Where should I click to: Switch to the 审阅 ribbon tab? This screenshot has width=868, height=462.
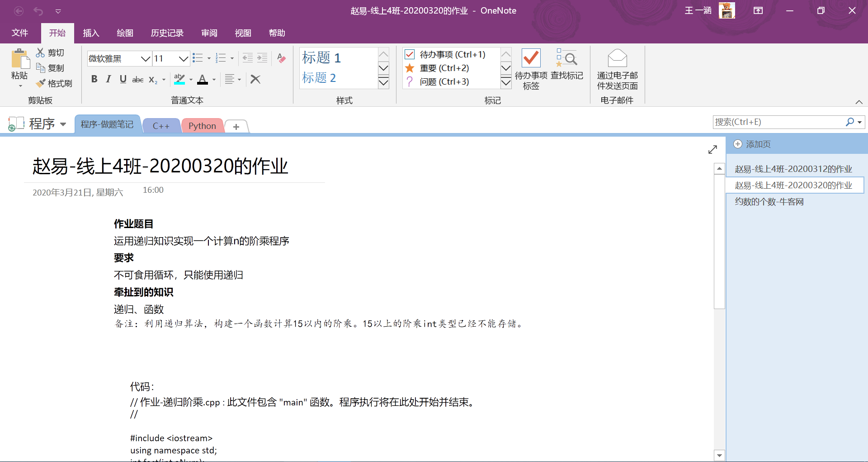click(209, 33)
